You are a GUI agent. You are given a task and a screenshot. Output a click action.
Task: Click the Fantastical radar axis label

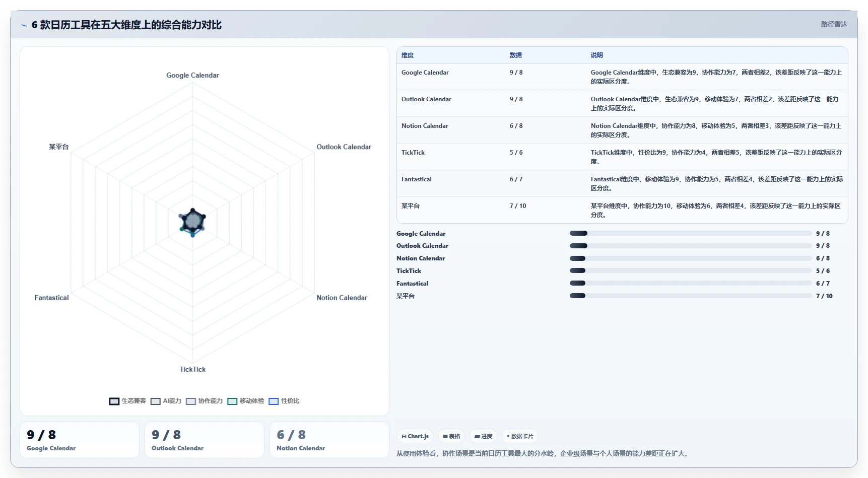point(51,298)
